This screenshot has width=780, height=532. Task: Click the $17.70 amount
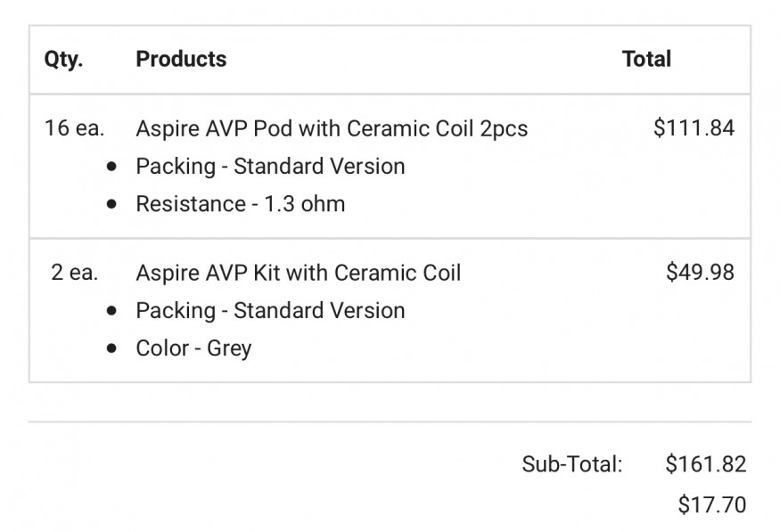pos(712,504)
